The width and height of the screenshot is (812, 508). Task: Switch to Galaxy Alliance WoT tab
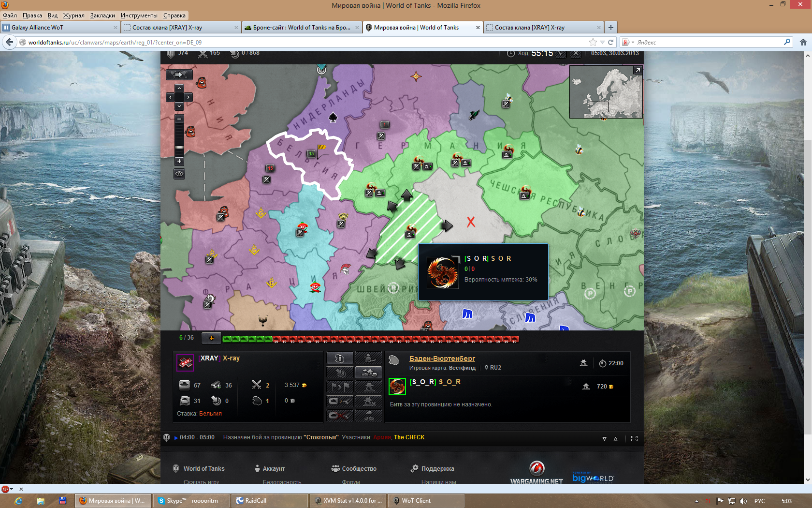coord(60,28)
